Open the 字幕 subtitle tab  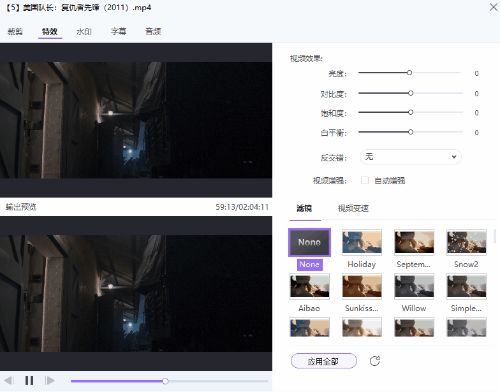(x=118, y=32)
